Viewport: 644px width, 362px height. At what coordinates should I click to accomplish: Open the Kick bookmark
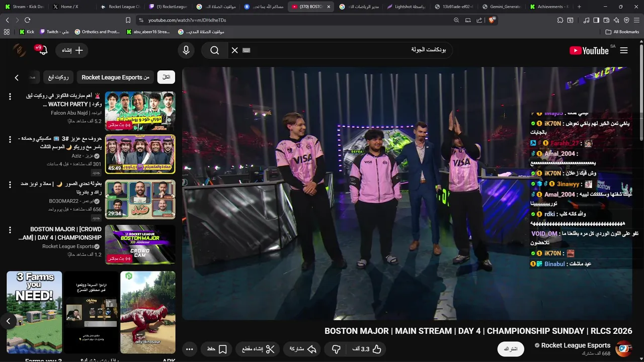[x=27, y=32]
